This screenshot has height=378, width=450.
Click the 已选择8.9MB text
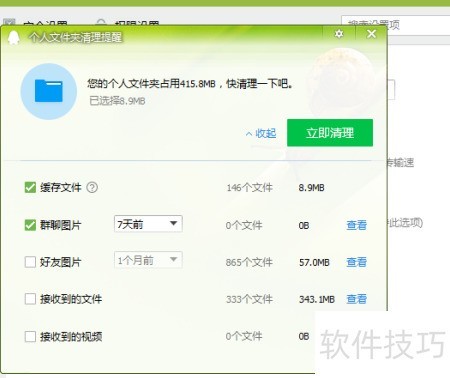click(117, 101)
